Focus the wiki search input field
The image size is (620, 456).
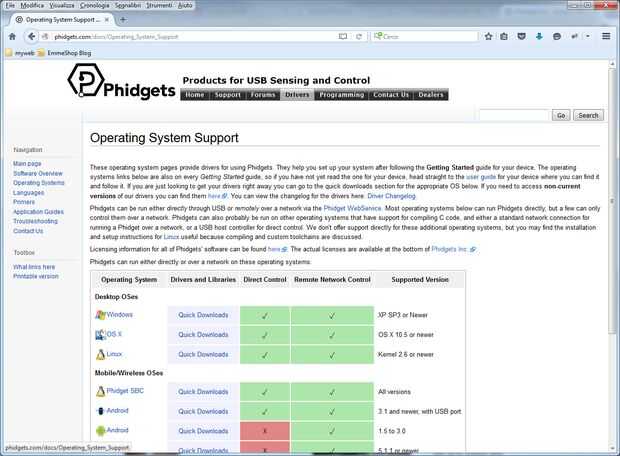point(514,115)
